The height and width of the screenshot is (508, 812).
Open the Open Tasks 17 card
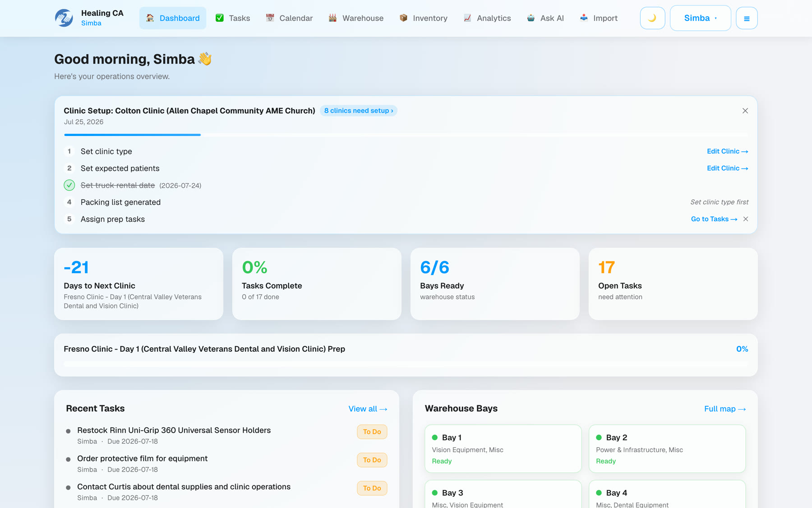pyautogui.click(x=673, y=284)
